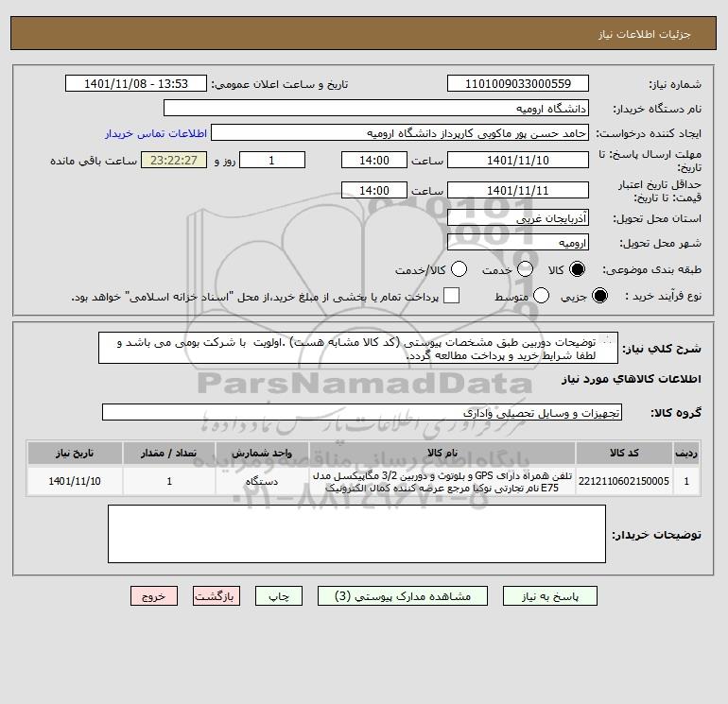This screenshot has width=728, height=704.
Task: Click the تاریخ نیاز column header
Action: (x=75, y=453)
